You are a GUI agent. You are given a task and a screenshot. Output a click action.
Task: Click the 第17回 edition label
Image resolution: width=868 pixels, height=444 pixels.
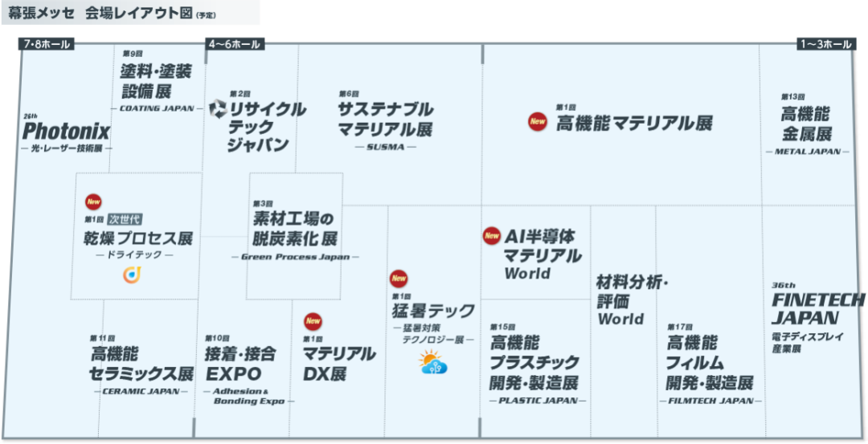pyautogui.click(x=678, y=328)
